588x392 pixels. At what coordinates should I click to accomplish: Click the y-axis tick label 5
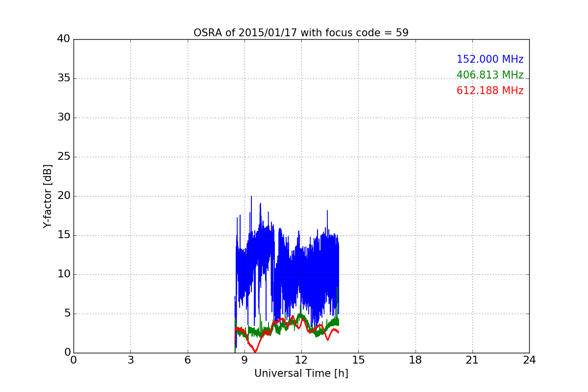tap(67, 314)
